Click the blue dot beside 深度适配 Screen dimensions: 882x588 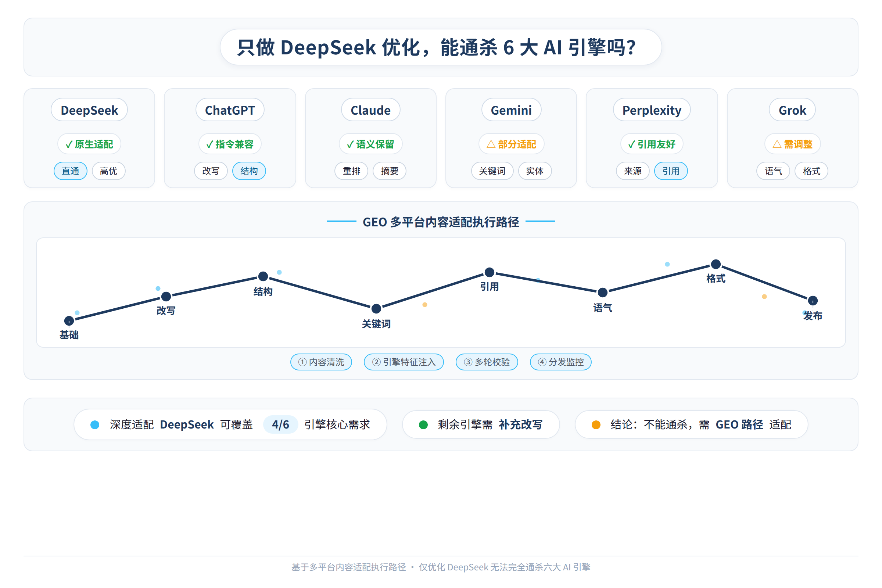(x=95, y=424)
